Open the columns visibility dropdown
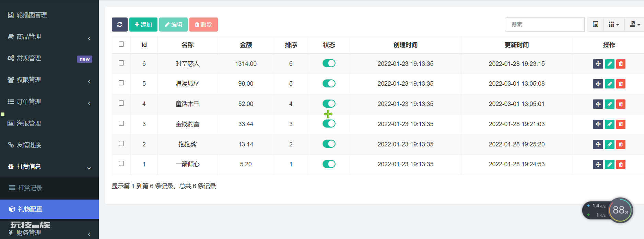 click(x=614, y=24)
